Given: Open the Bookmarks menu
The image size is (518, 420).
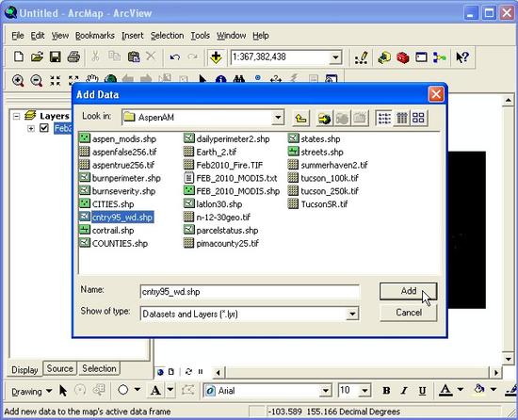Looking at the screenshot, I should click(x=95, y=36).
